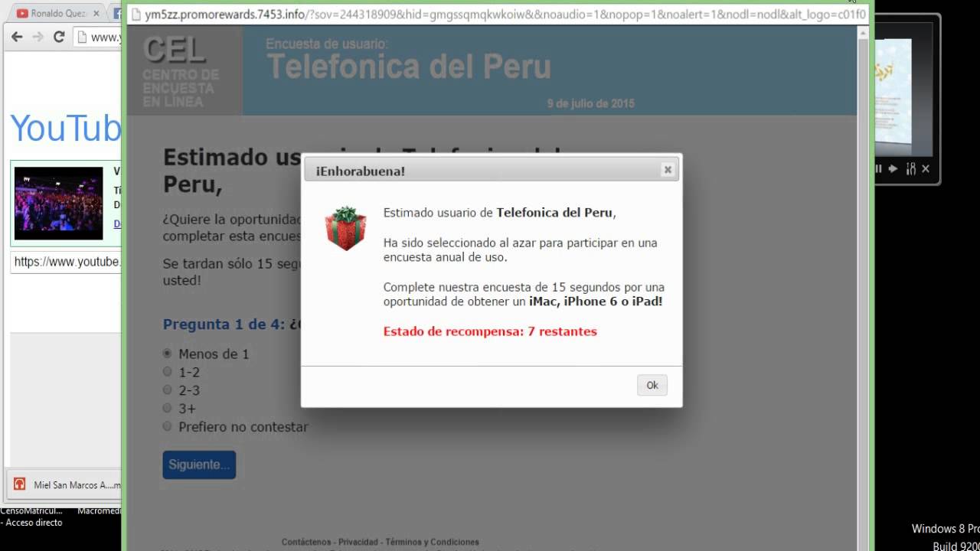
Task: Go back in the Chrome window
Action: [x=17, y=37]
